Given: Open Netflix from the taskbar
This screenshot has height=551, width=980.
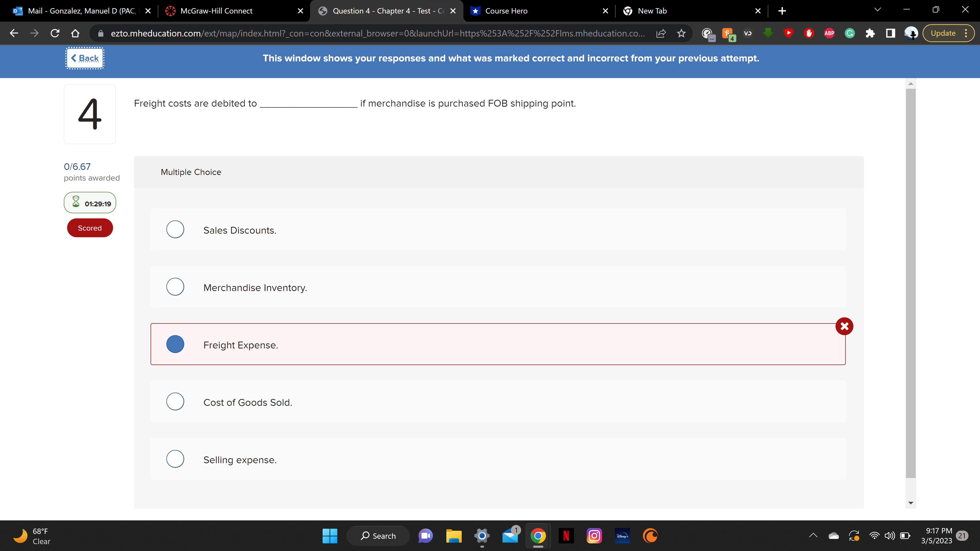Looking at the screenshot, I should [x=566, y=536].
